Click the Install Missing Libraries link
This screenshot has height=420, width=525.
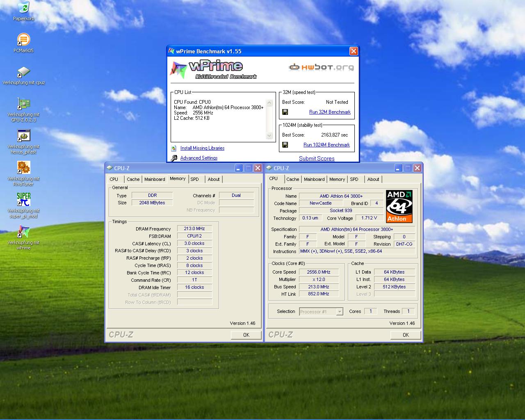point(202,148)
